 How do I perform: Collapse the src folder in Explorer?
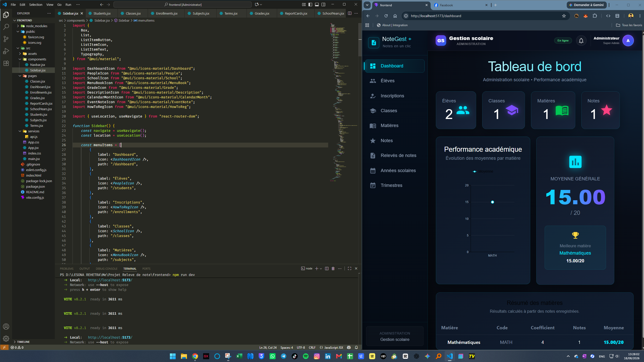(x=33, y=48)
